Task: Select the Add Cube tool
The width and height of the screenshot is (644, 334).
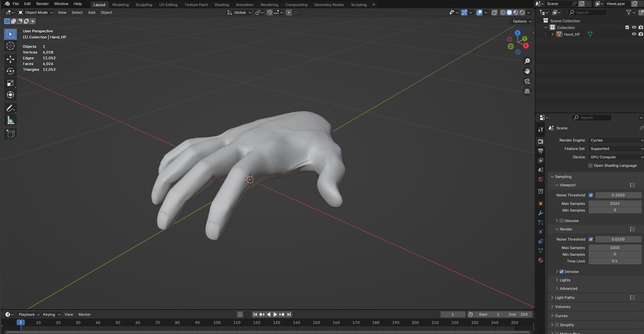Action: click(x=10, y=134)
